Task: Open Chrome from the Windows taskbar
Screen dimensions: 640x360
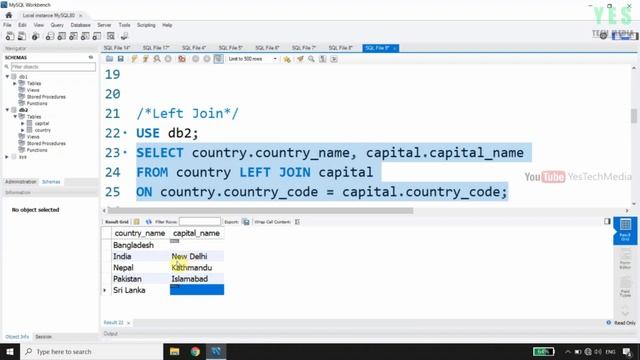Action: point(195,351)
